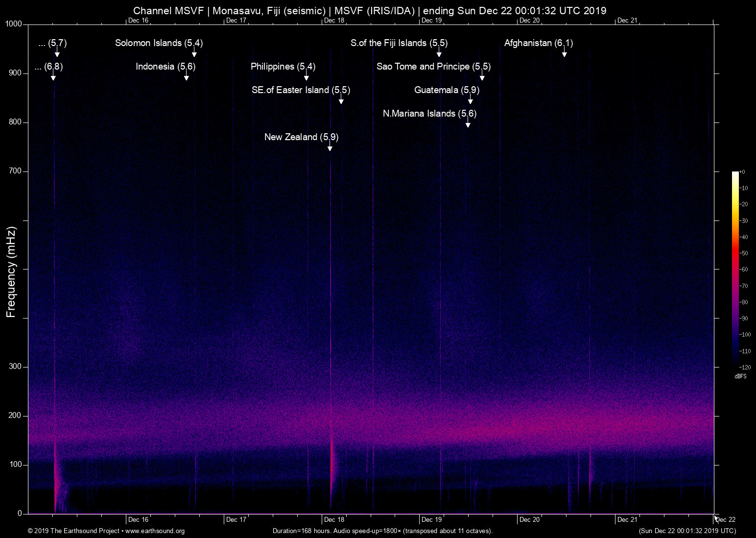
Task: Select the N.Mariana Islands (5.6) label
Action: click(x=430, y=114)
